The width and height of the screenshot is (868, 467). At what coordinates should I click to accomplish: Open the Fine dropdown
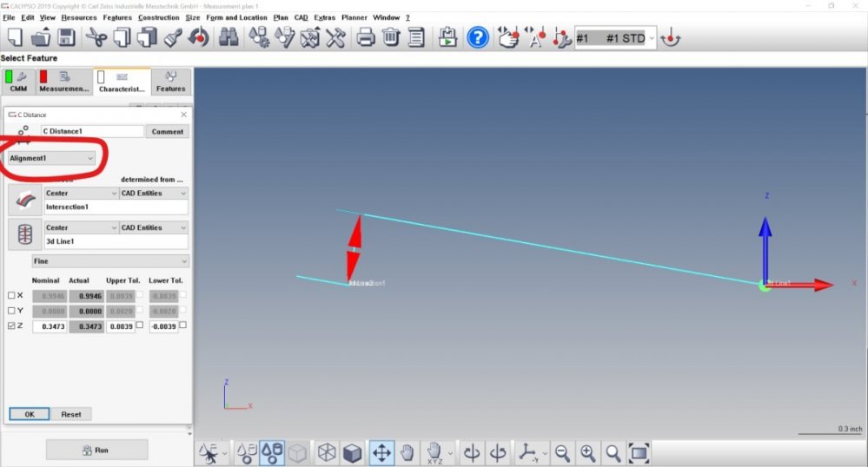(x=110, y=261)
